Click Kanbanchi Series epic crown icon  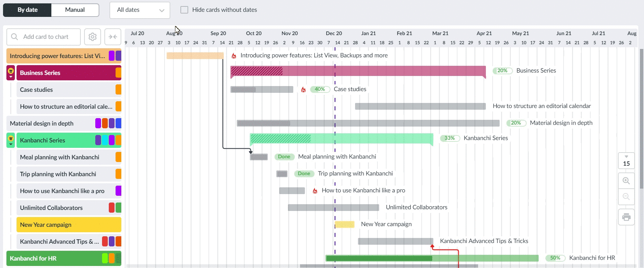pyautogui.click(x=11, y=138)
